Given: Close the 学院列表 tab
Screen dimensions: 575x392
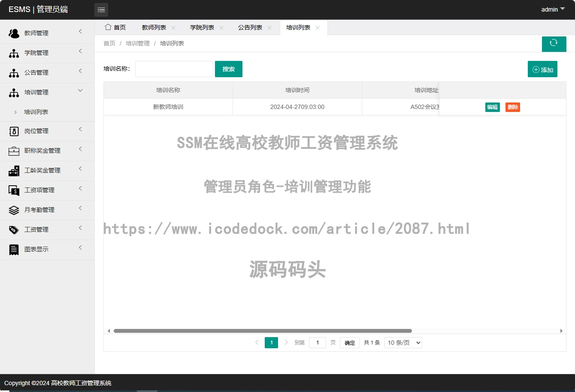Looking at the screenshot, I should [221, 27].
